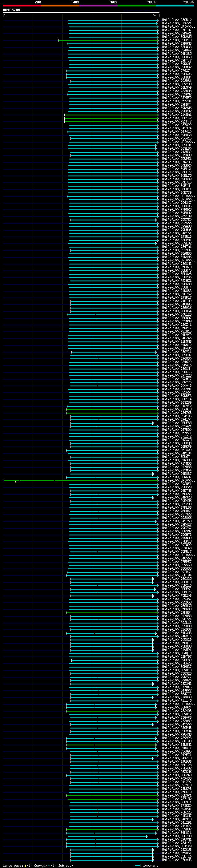Select hit UniRef100_P93937
This screenshot has width=197, height=868.
tap(176, 250)
